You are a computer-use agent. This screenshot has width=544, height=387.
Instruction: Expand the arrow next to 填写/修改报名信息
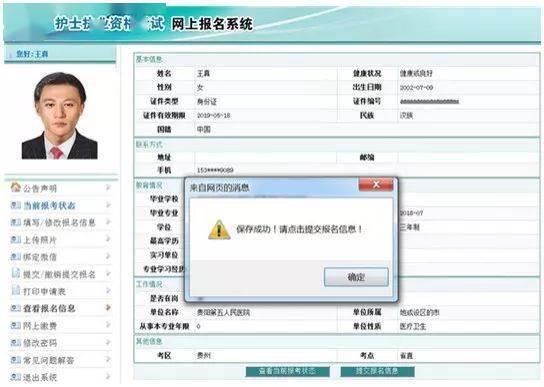click(x=108, y=221)
